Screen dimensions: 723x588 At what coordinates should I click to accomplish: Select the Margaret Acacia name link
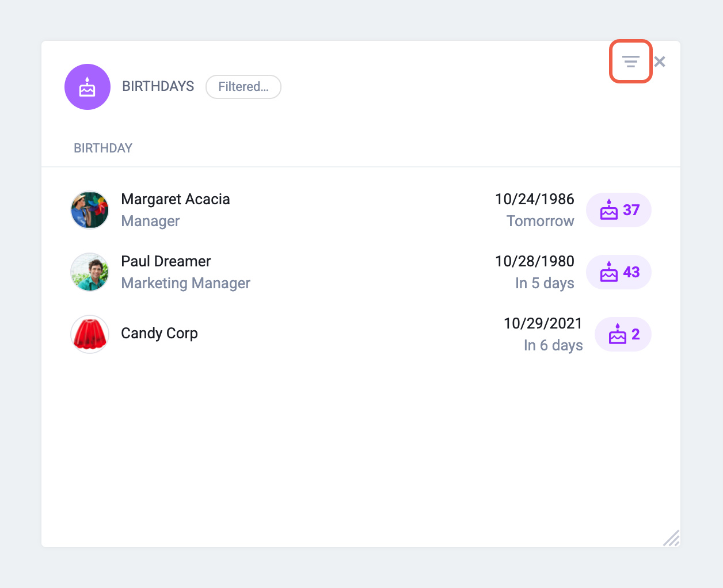pyautogui.click(x=176, y=199)
